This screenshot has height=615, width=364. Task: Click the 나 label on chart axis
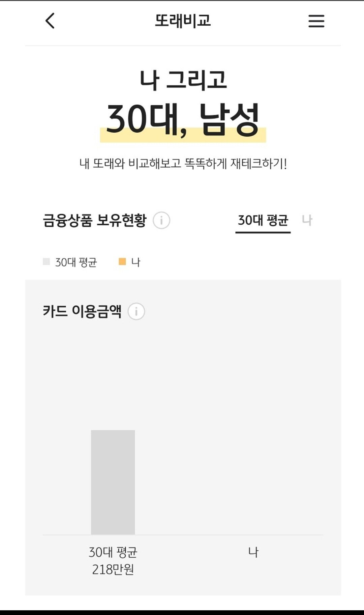click(253, 552)
